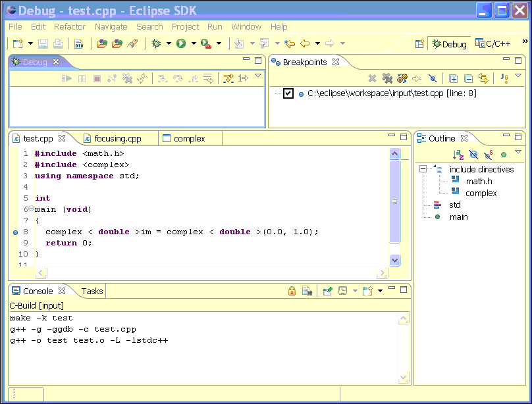Click the flashlight Search icon in toolbar

[132, 43]
